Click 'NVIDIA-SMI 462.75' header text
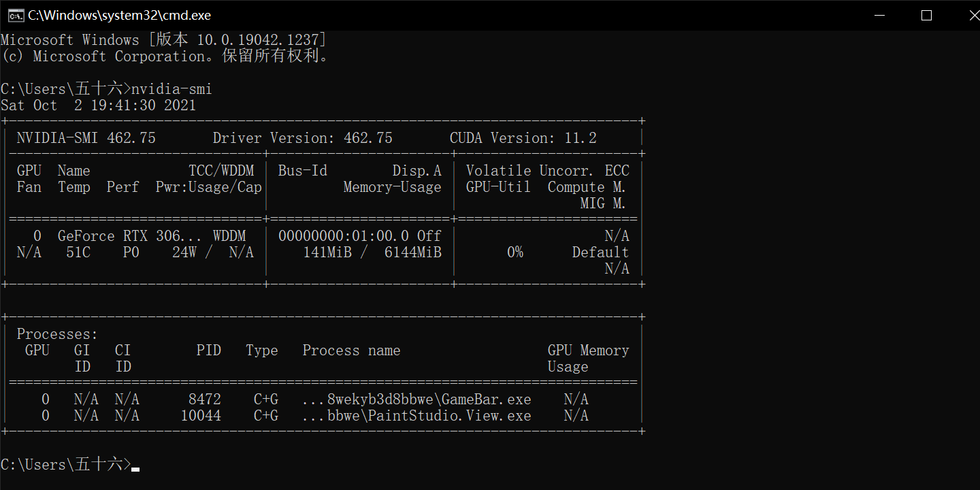Screen dimensions: 980x490 pos(86,138)
